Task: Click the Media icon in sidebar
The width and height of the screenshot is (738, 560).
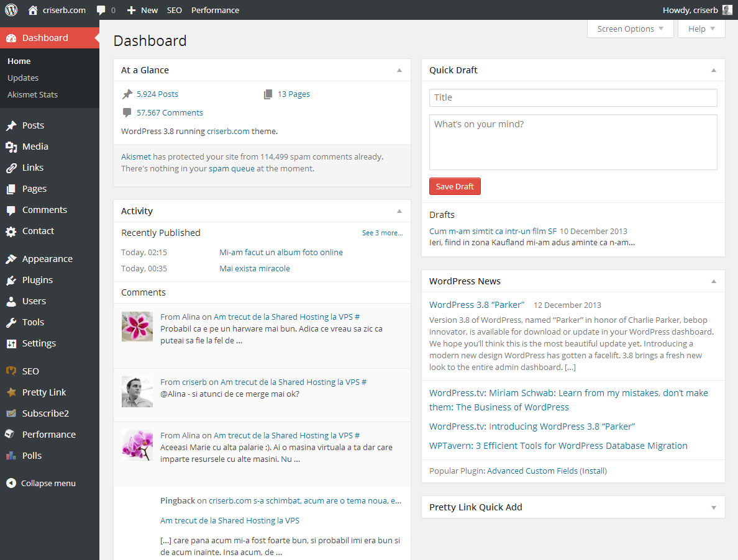Action: (x=11, y=147)
